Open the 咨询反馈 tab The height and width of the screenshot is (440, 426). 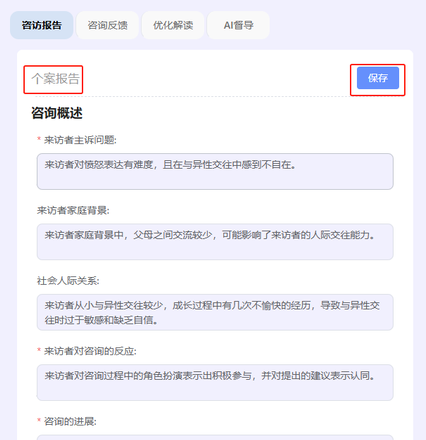(107, 25)
